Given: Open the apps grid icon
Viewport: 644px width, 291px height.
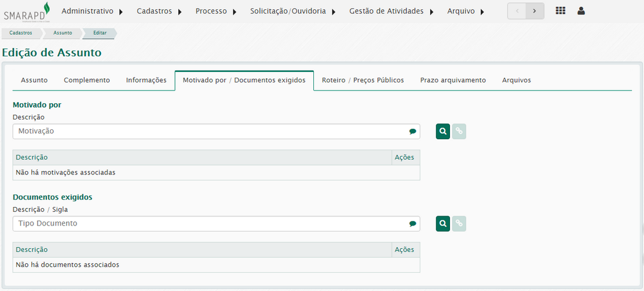Looking at the screenshot, I should click(x=560, y=11).
